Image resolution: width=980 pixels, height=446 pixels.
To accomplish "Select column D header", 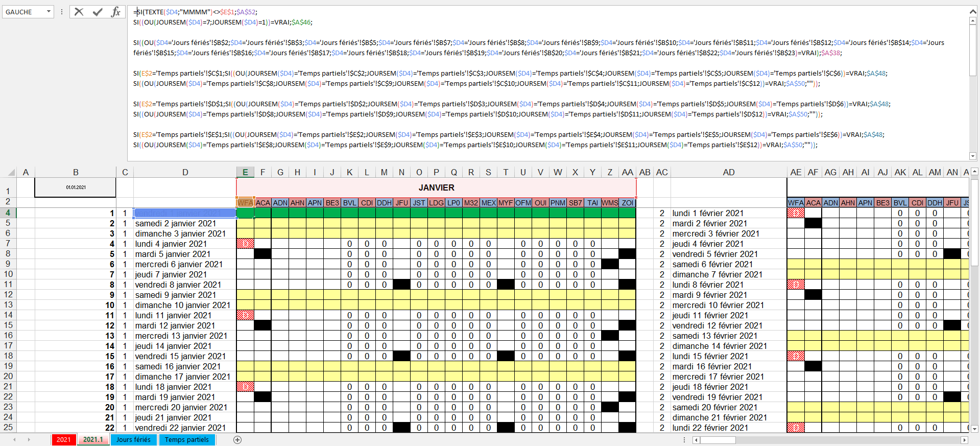I will [x=185, y=173].
